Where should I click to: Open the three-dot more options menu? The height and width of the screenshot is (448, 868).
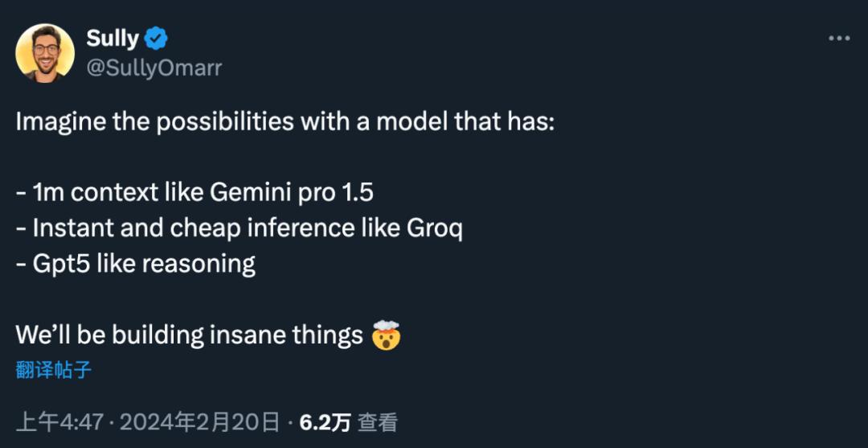[838, 39]
